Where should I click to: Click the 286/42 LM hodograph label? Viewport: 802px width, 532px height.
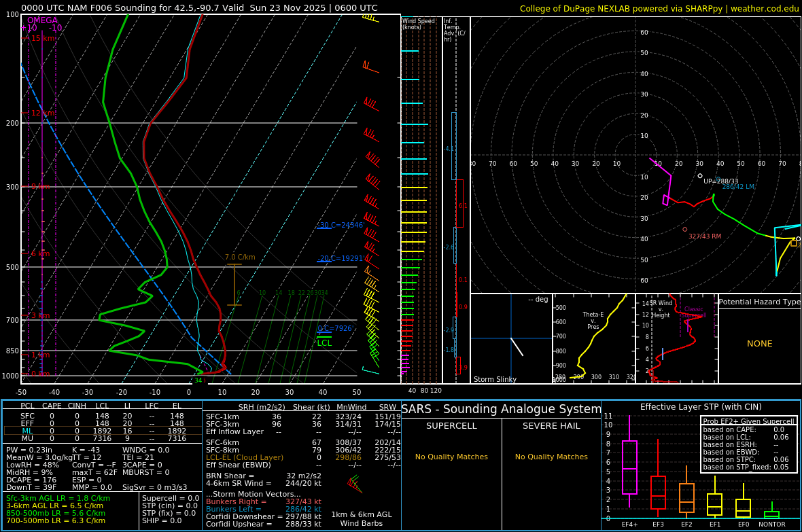point(738,187)
